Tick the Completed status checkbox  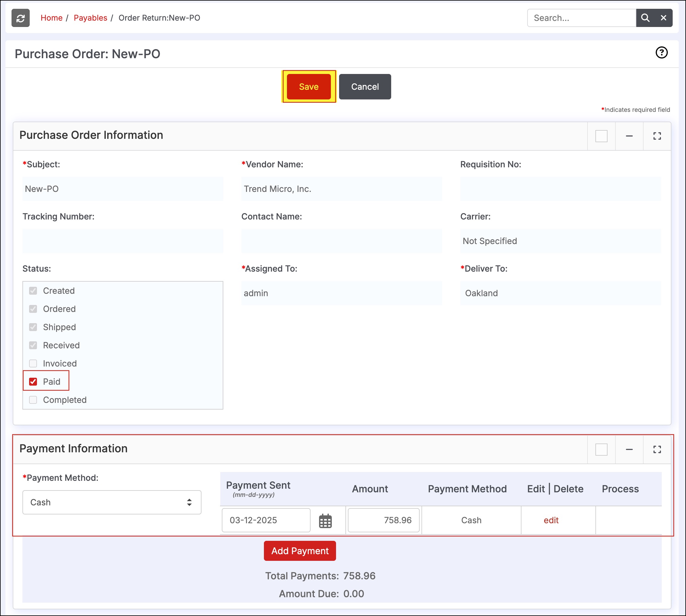(33, 400)
